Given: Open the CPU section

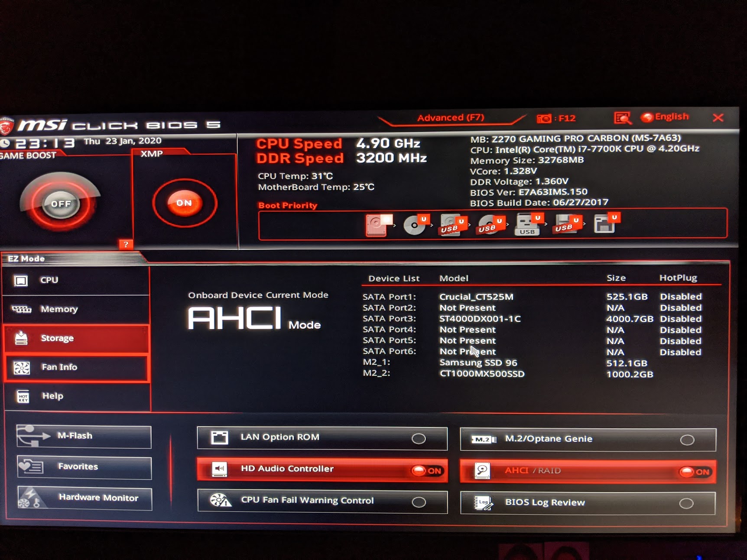Looking at the screenshot, I should click(x=77, y=281).
